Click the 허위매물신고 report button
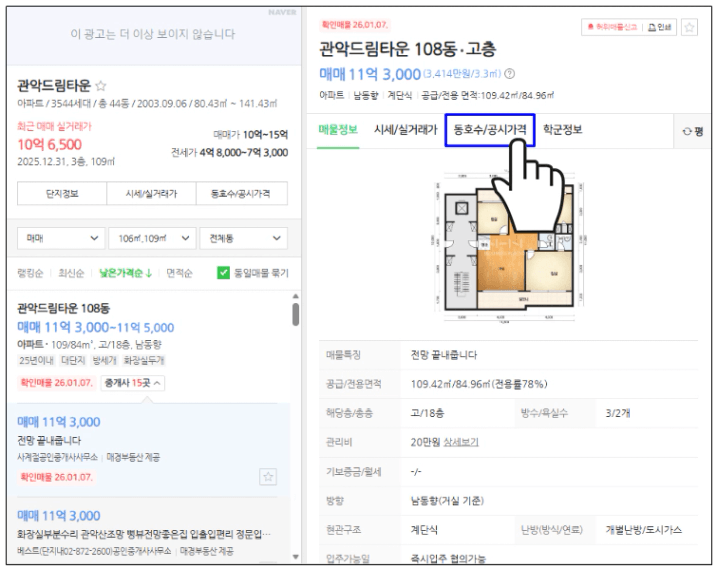717x569 pixels. point(612,27)
